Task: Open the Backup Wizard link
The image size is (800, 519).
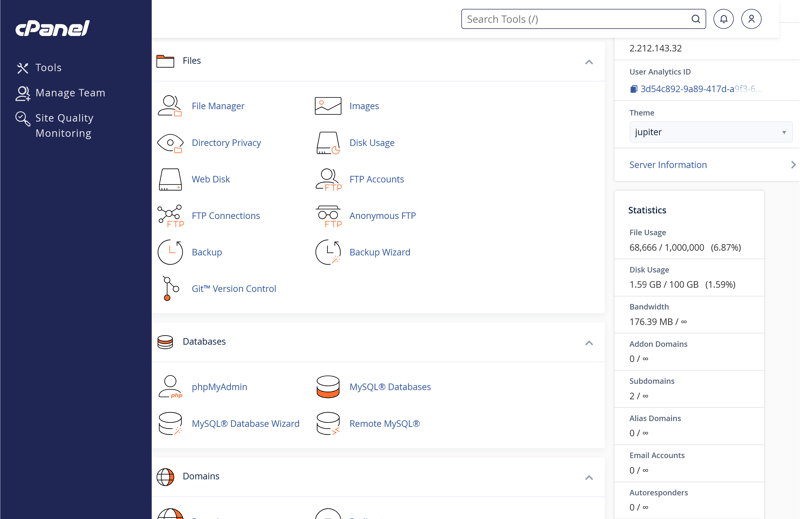Action: [x=380, y=252]
